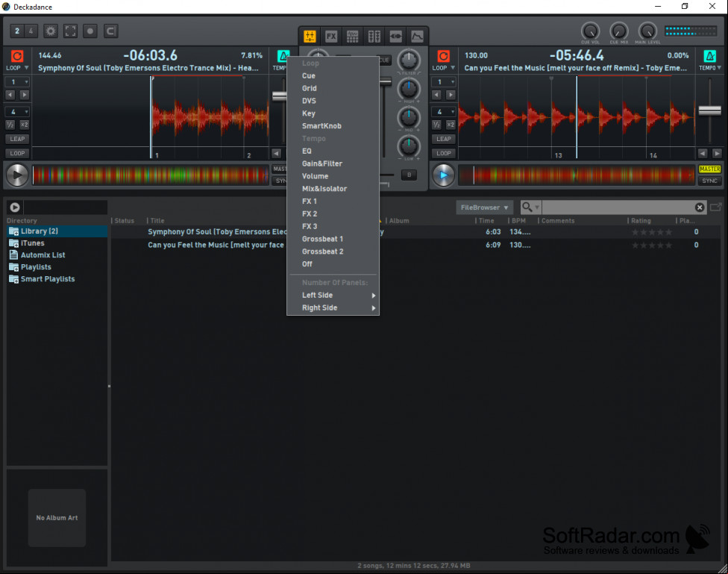Viewport: 728px width, 574px height.
Task: Open the sampler grid panel icon
Action: click(x=352, y=37)
